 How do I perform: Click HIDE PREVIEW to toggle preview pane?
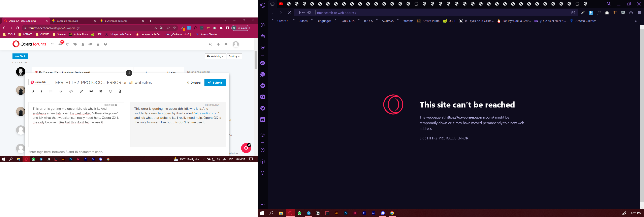click(x=212, y=105)
